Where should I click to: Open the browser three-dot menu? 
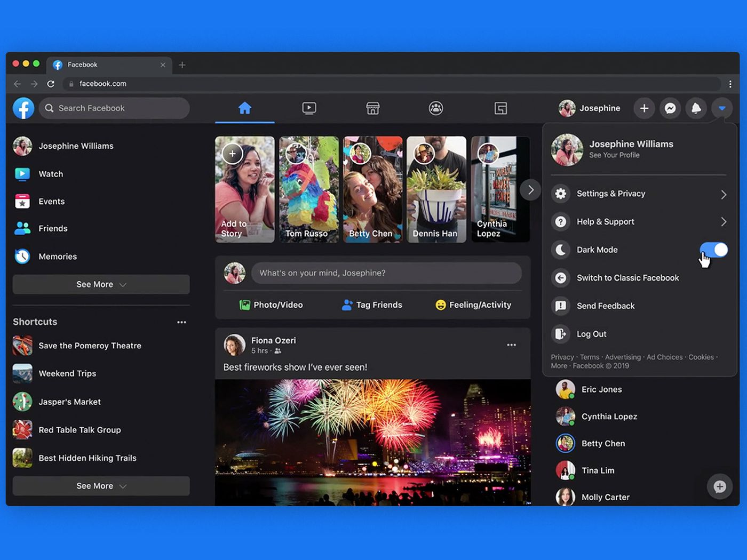click(x=730, y=84)
